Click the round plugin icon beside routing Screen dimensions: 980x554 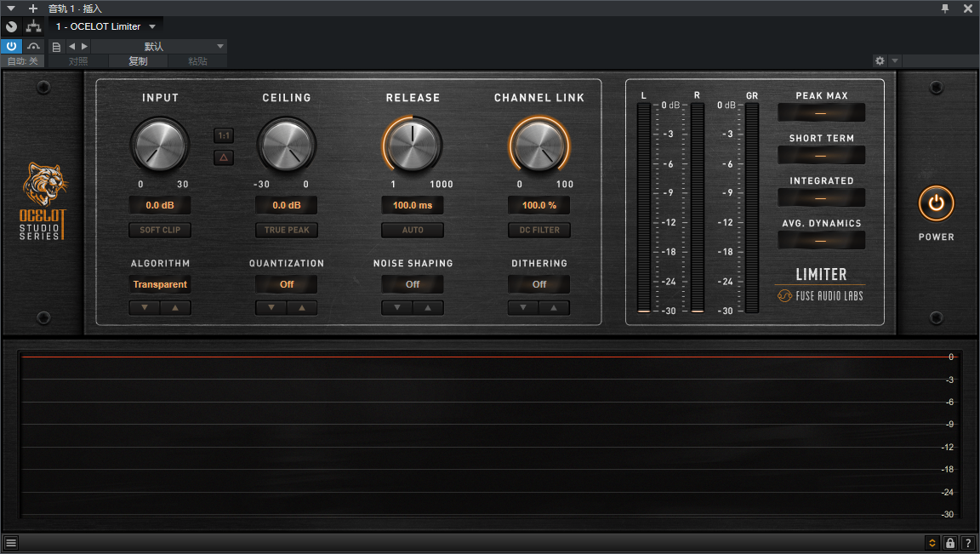pyautogui.click(x=11, y=26)
